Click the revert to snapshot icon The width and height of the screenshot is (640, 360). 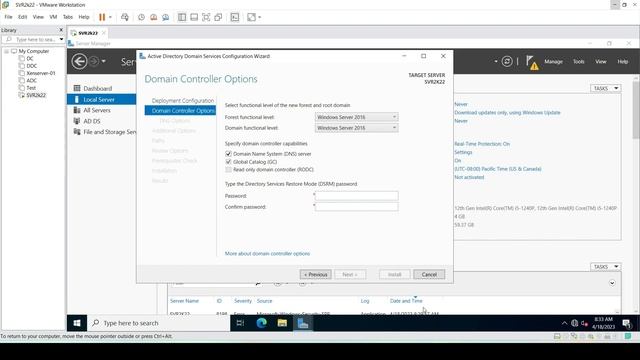click(x=153, y=17)
